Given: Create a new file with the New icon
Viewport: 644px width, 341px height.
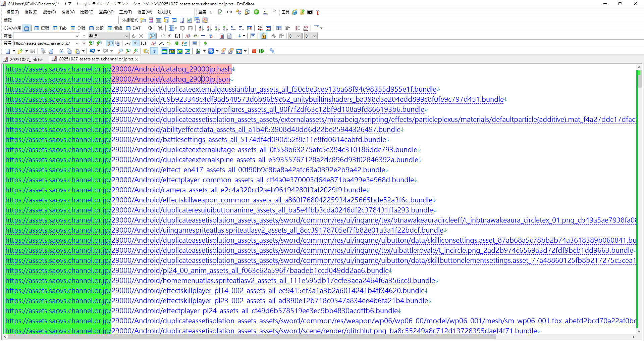Looking at the screenshot, I should coord(7,51).
